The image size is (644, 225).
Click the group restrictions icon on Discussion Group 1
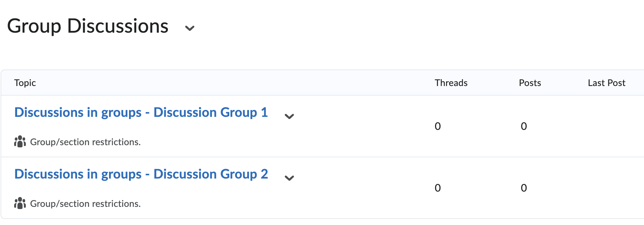[x=20, y=142]
